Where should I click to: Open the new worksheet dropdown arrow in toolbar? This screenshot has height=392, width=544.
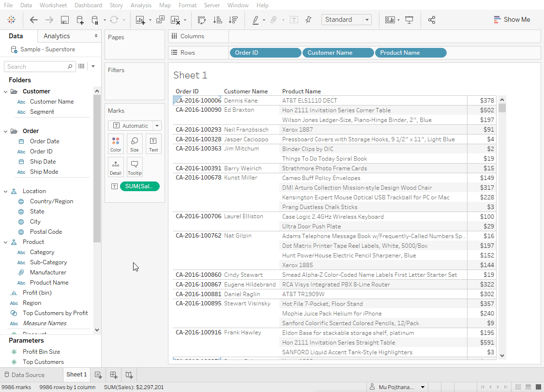click(x=150, y=20)
